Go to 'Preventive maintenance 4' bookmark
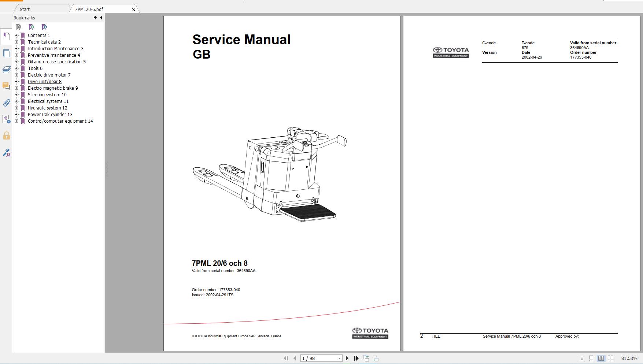Image resolution: width=643 pixels, height=364 pixels. 54,55
